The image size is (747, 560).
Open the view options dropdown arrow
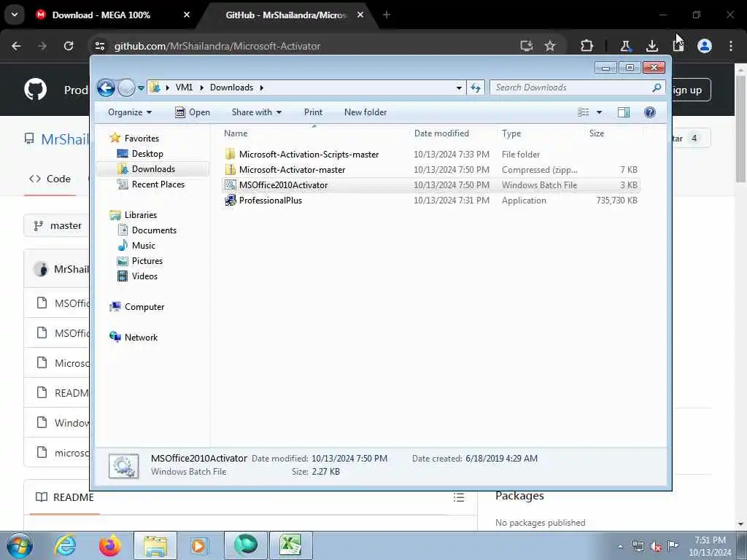[x=600, y=112]
